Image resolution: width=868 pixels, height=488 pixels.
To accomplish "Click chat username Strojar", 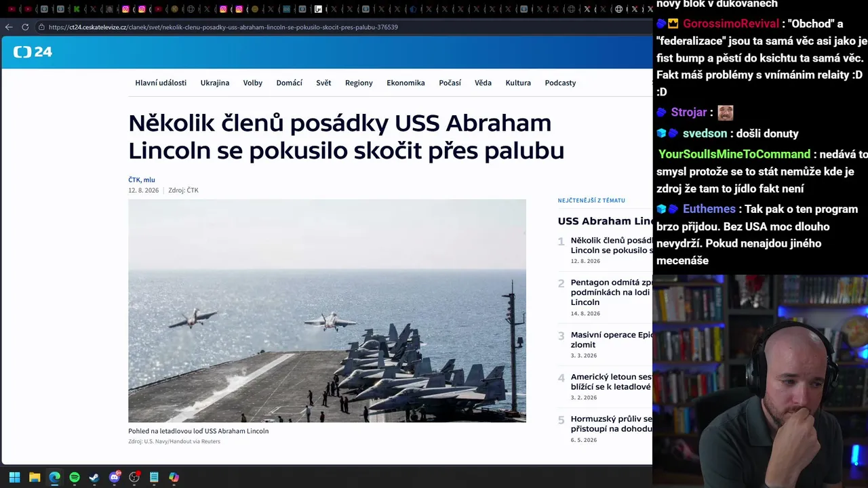I will click(x=689, y=113).
